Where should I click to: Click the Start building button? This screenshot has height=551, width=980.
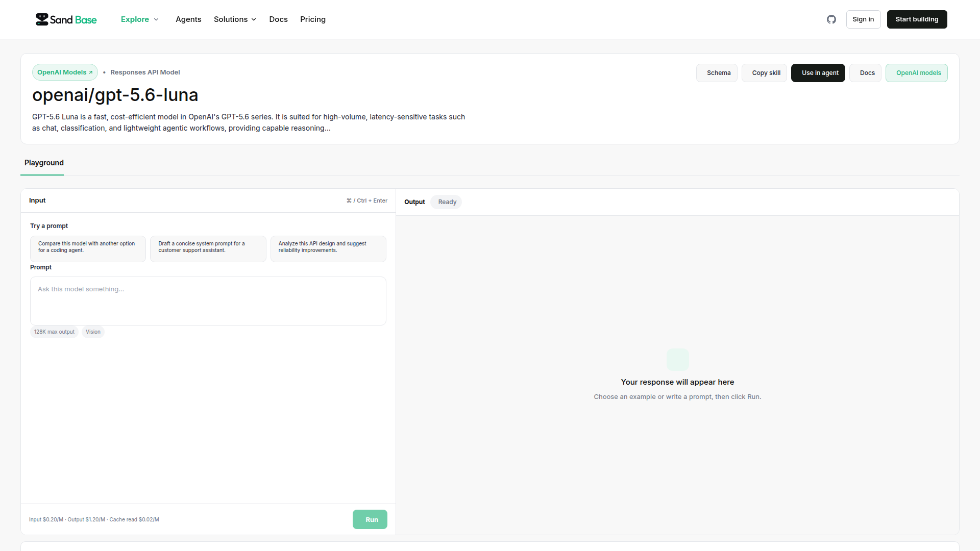(917, 19)
